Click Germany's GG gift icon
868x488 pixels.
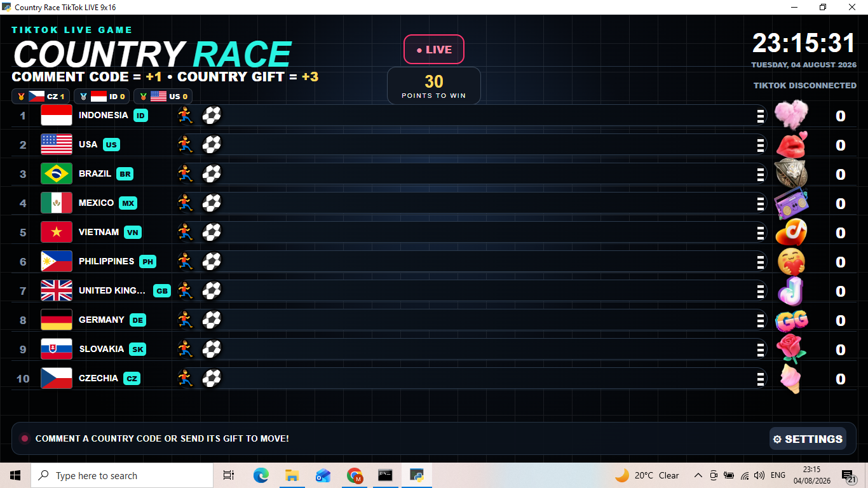coord(791,320)
